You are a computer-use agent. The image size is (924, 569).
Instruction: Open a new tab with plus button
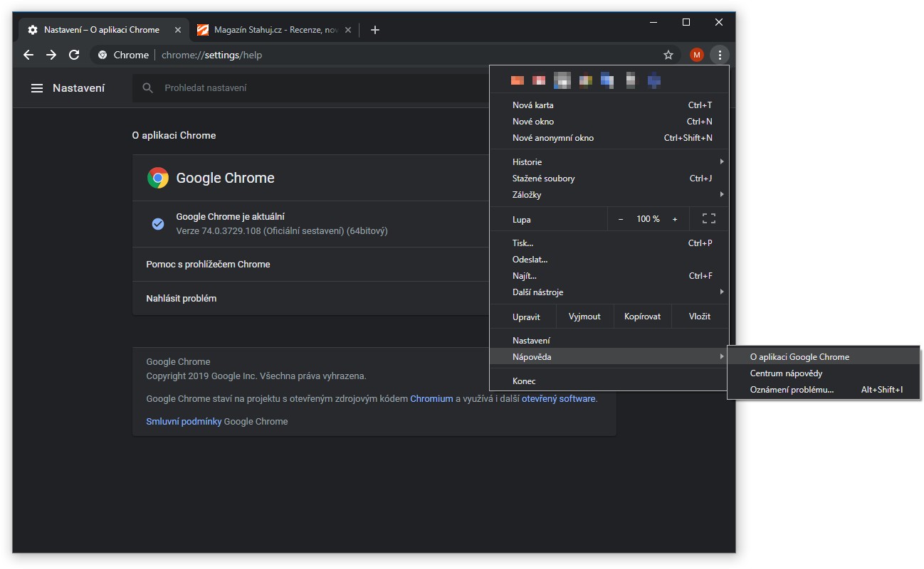tap(375, 30)
